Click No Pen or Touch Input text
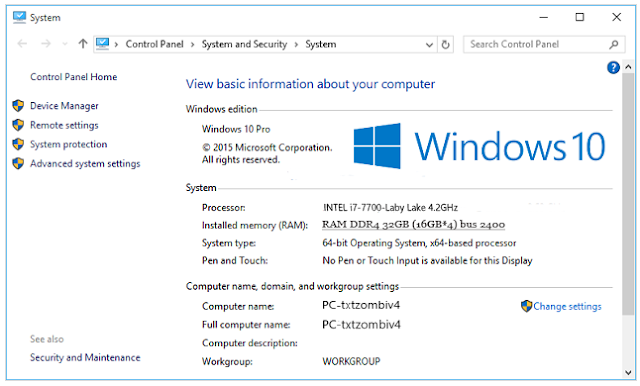The width and height of the screenshot is (640, 386). pos(427,260)
